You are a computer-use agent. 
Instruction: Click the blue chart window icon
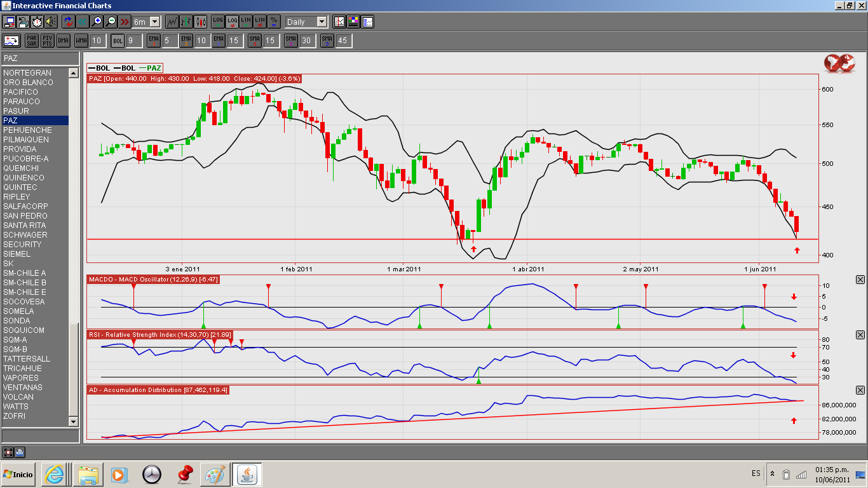(367, 22)
